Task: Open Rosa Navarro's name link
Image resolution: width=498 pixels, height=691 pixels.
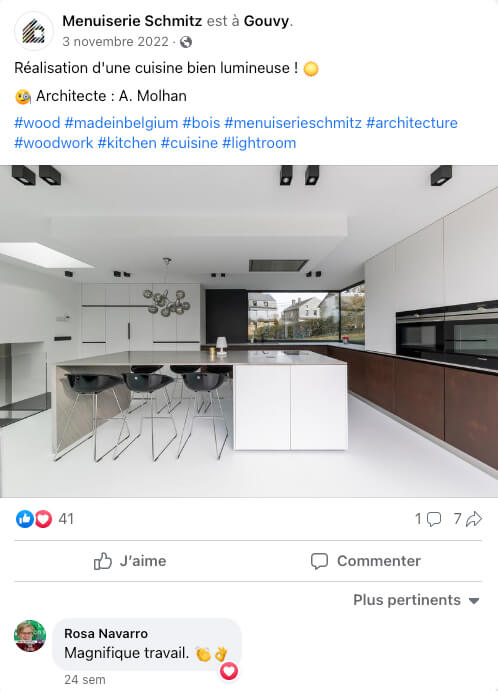Action: pyautogui.click(x=106, y=633)
